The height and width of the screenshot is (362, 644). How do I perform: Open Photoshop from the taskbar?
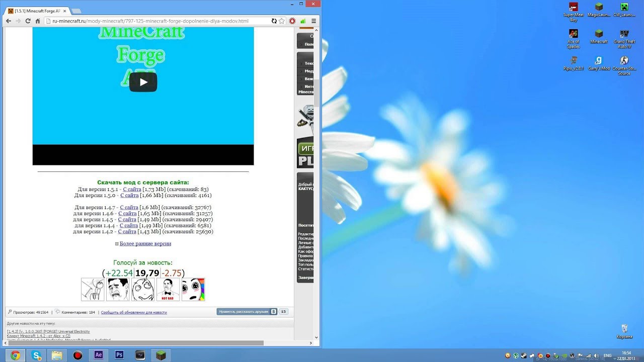click(119, 355)
